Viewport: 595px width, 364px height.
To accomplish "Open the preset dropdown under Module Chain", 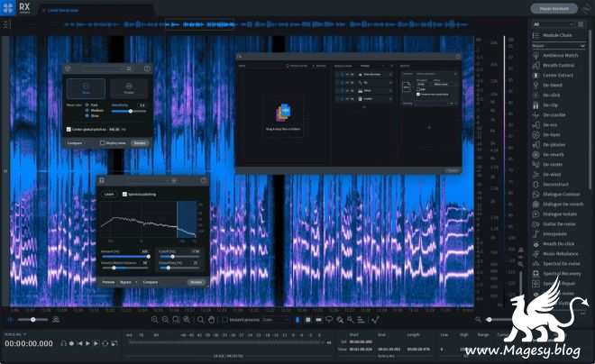I will click(x=558, y=45).
